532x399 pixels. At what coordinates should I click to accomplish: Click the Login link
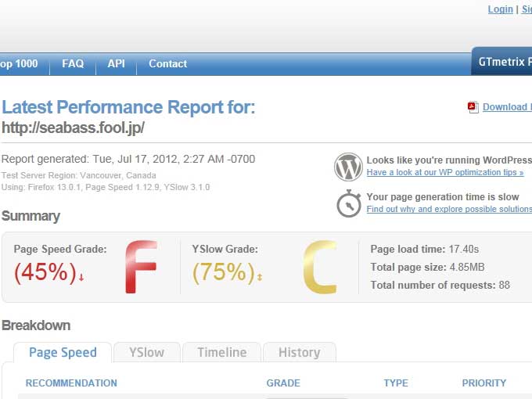[x=500, y=9]
